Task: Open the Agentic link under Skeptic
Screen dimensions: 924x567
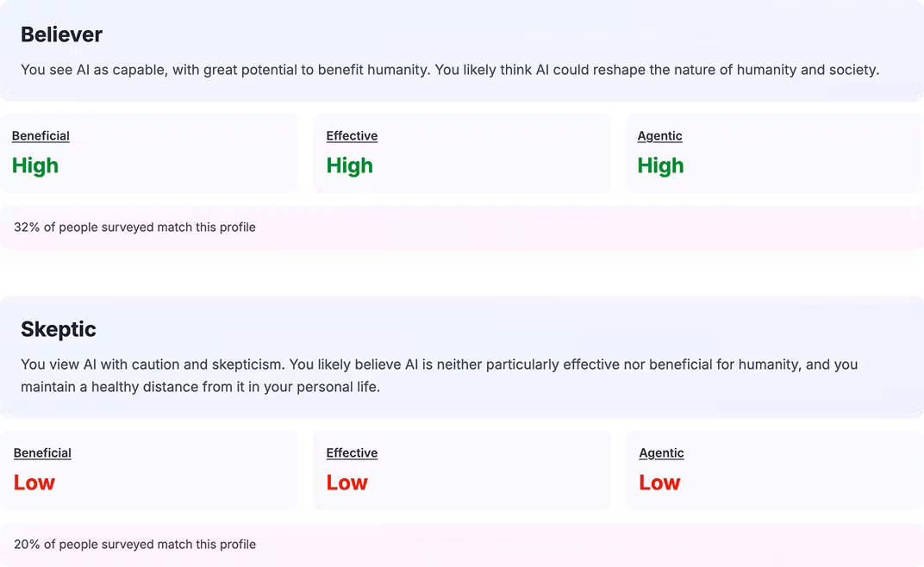Action: click(x=661, y=453)
